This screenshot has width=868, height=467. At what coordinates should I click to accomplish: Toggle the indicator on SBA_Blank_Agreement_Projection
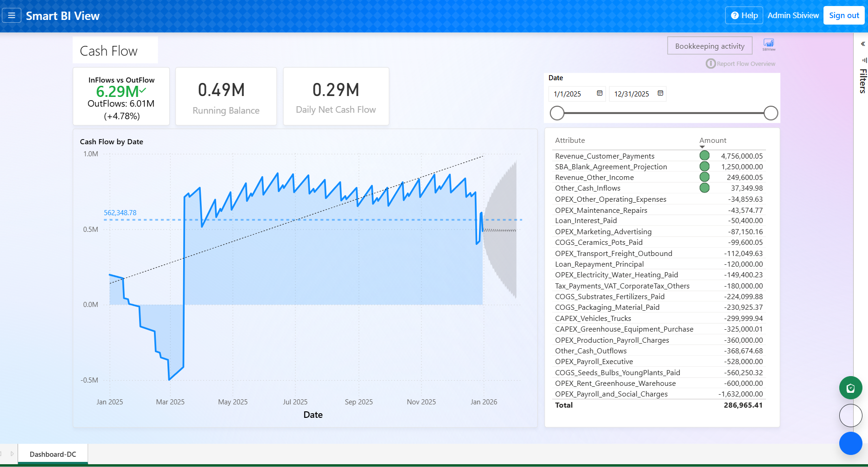(x=704, y=166)
